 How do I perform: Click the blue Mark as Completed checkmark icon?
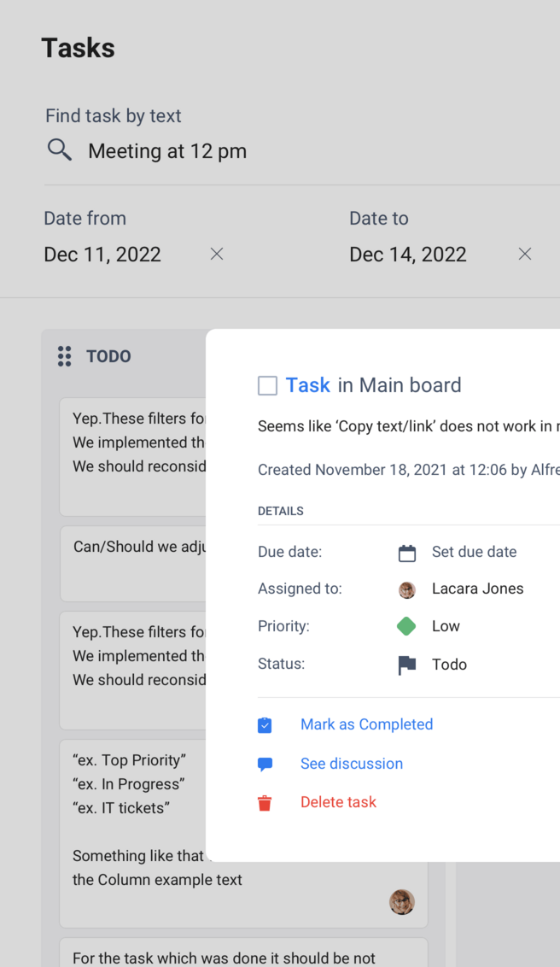[x=265, y=724]
